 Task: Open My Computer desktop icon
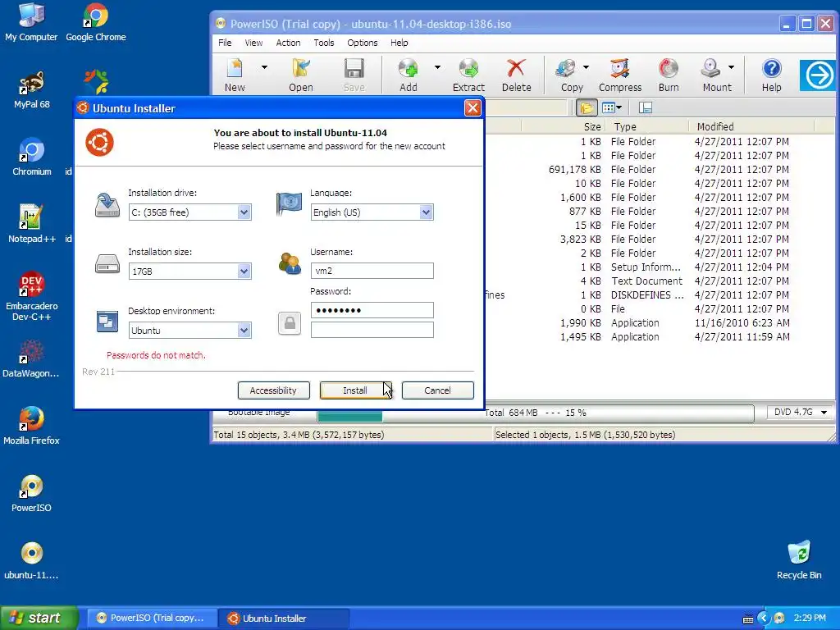(x=31, y=22)
